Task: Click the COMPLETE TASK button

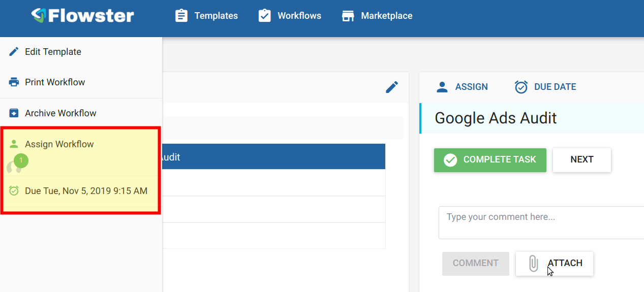Action: [x=490, y=160]
